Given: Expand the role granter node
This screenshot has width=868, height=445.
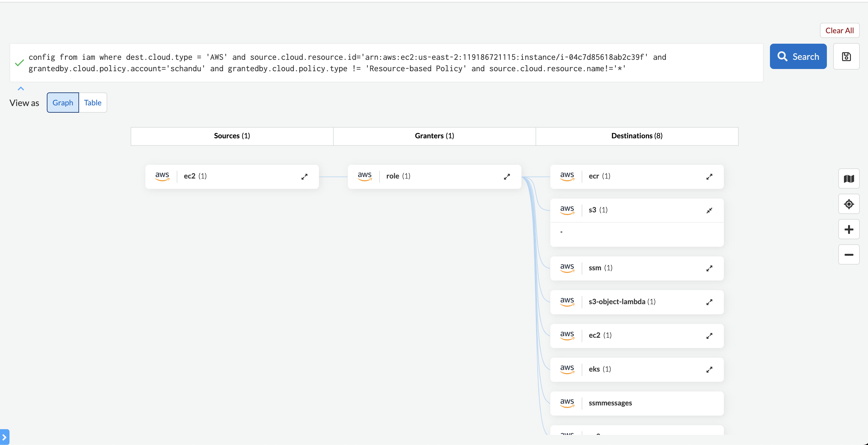Looking at the screenshot, I should pyautogui.click(x=506, y=177).
